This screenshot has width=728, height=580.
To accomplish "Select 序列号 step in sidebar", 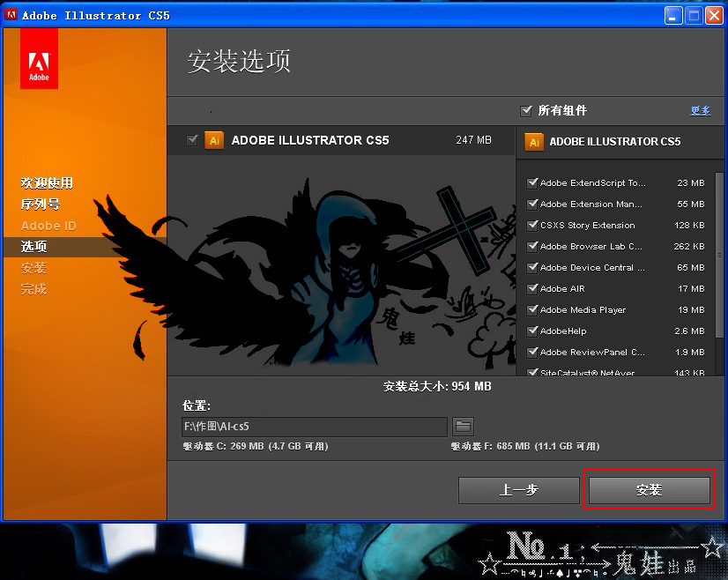I will click(x=41, y=204).
